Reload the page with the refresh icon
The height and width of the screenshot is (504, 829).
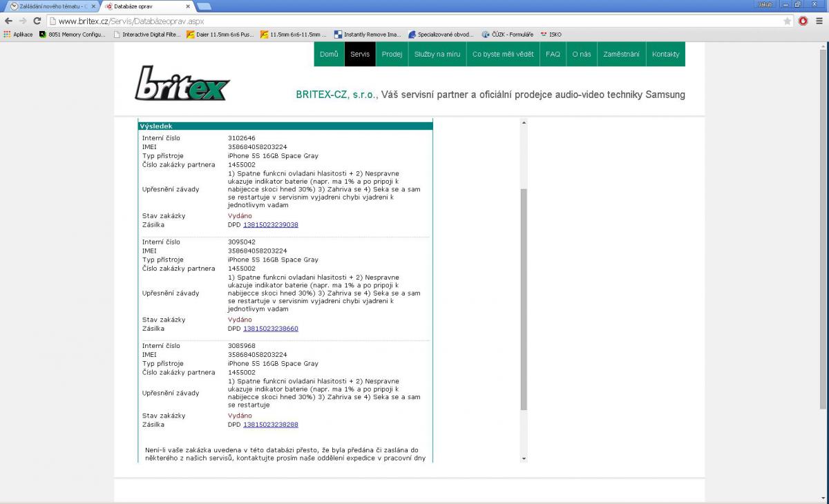click(37, 21)
